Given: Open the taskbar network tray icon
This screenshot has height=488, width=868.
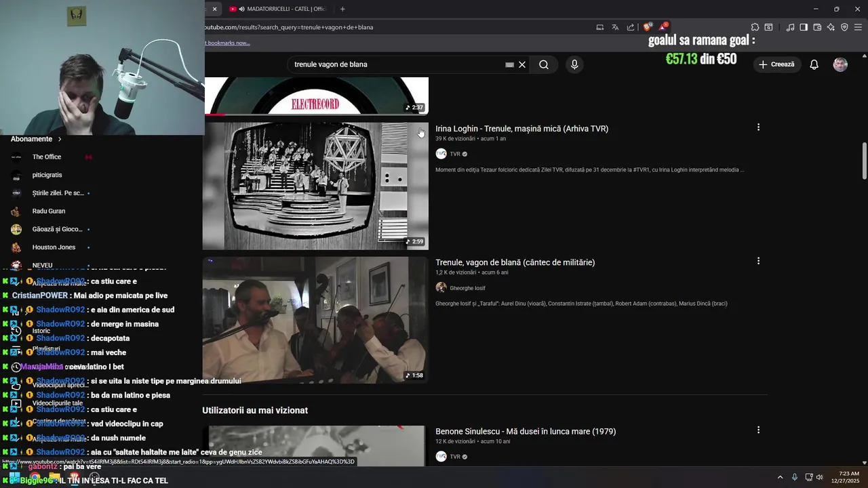Looking at the screenshot, I should click(x=809, y=477).
